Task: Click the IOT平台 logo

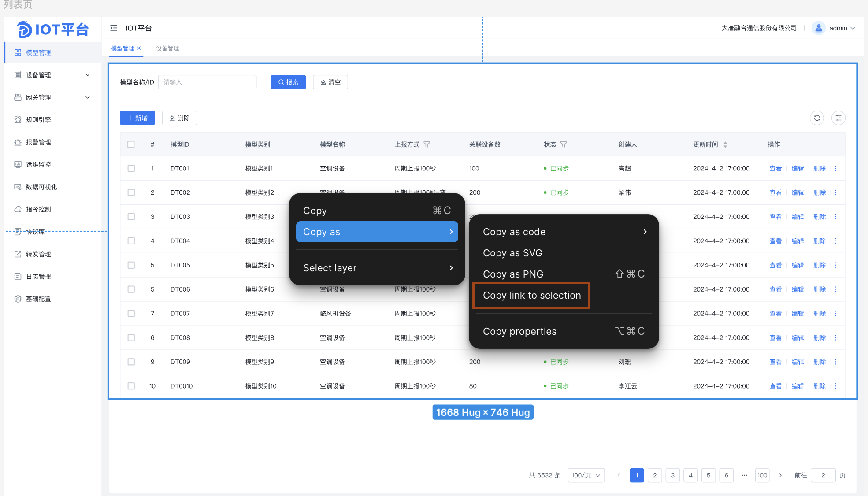Action: [x=53, y=30]
